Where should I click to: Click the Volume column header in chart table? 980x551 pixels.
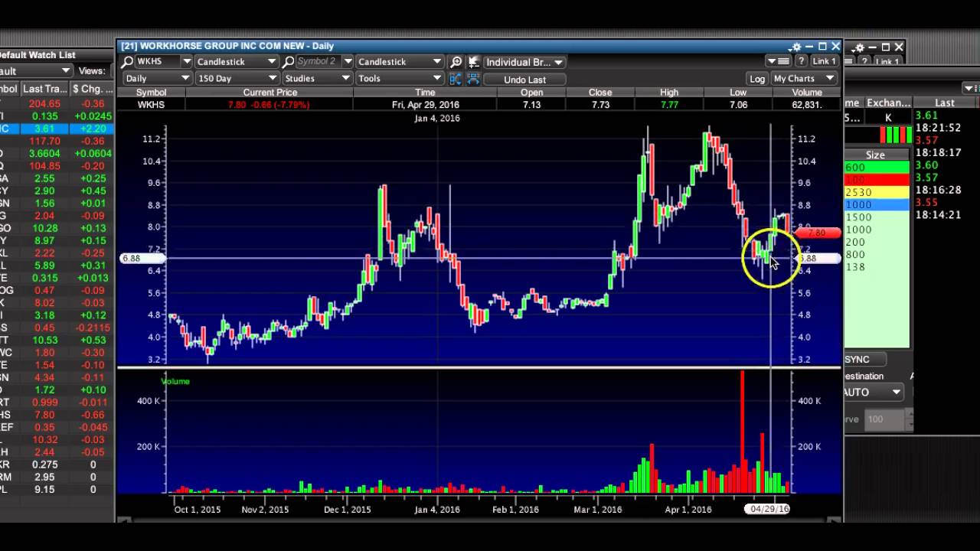807,93
